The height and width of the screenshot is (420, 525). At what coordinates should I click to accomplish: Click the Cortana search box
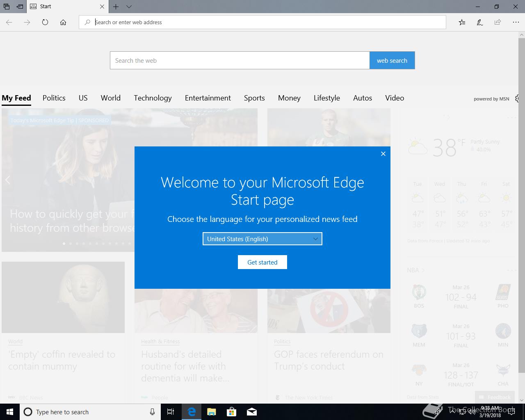90,412
